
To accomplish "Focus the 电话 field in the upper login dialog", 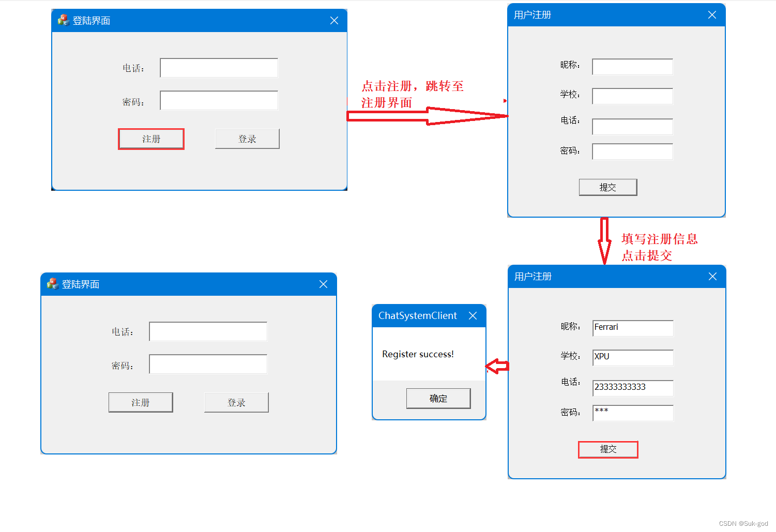I will click(x=219, y=68).
